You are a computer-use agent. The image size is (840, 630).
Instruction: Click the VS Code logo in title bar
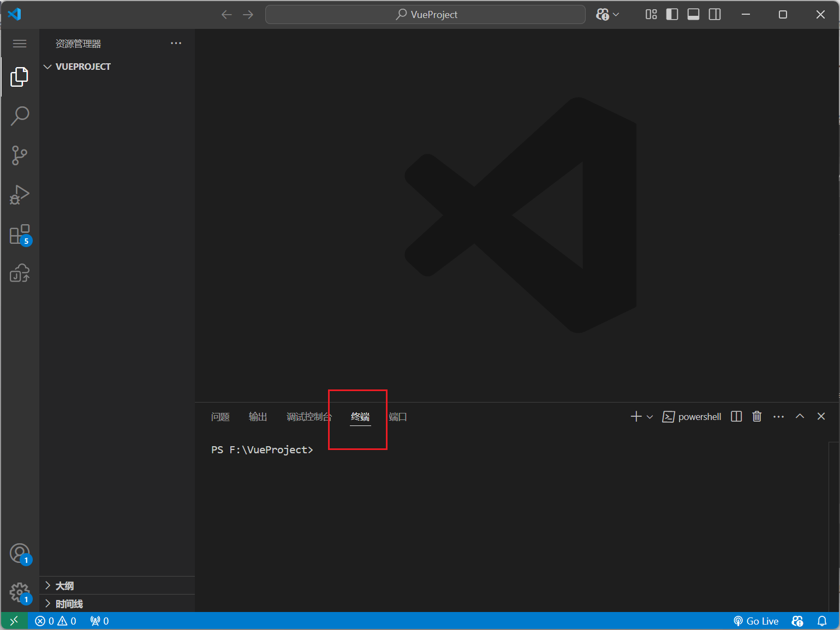[15, 14]
